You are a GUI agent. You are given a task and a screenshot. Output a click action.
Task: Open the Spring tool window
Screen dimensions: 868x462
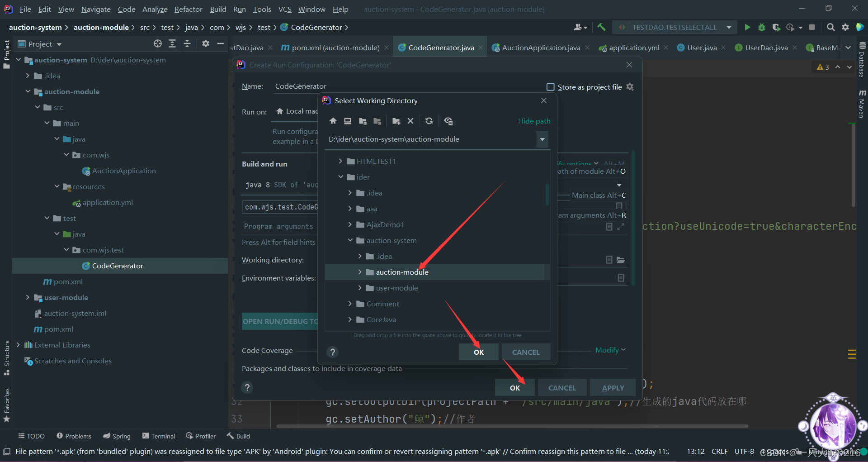[x=117, y=436]
